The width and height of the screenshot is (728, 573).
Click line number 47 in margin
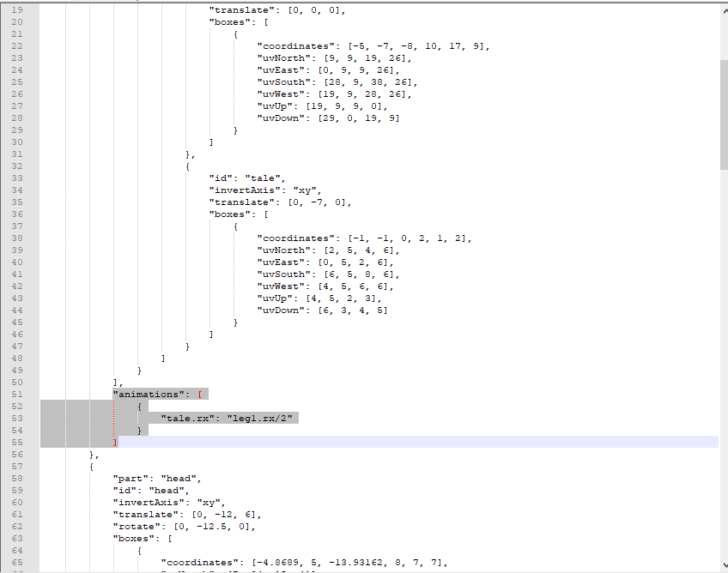click(17, 347)
